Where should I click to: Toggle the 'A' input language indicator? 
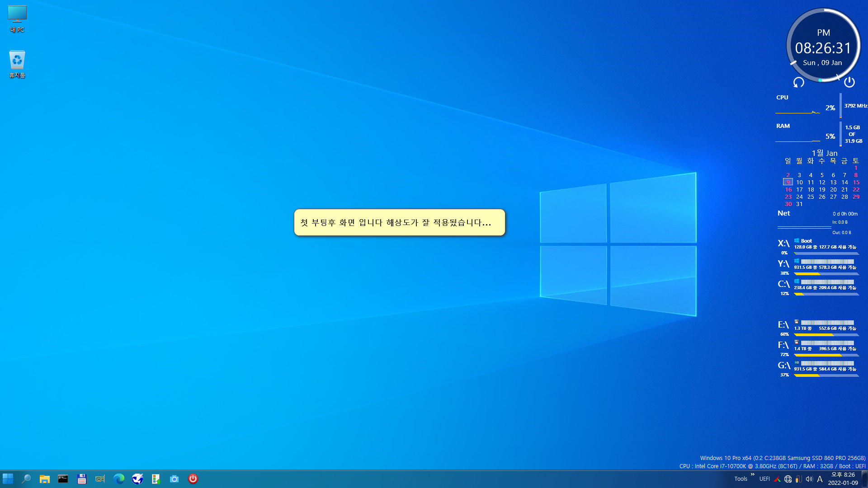coord(820,479)
